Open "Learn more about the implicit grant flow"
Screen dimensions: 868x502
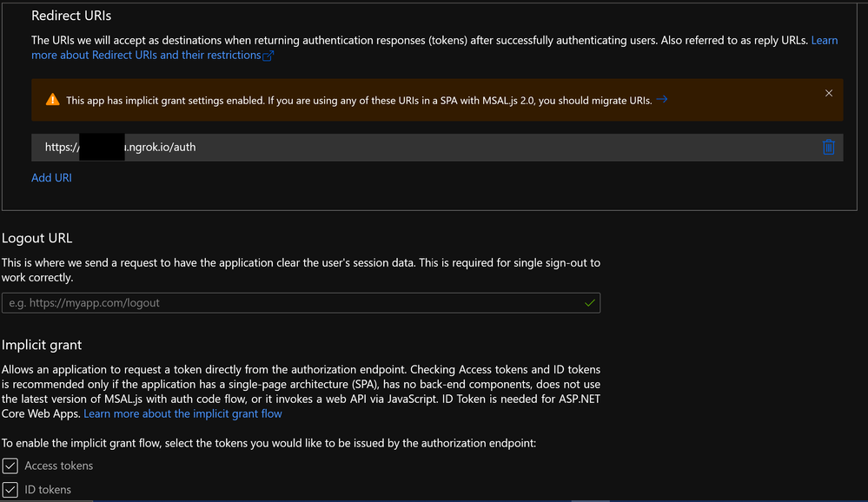[x=182, y=413]
